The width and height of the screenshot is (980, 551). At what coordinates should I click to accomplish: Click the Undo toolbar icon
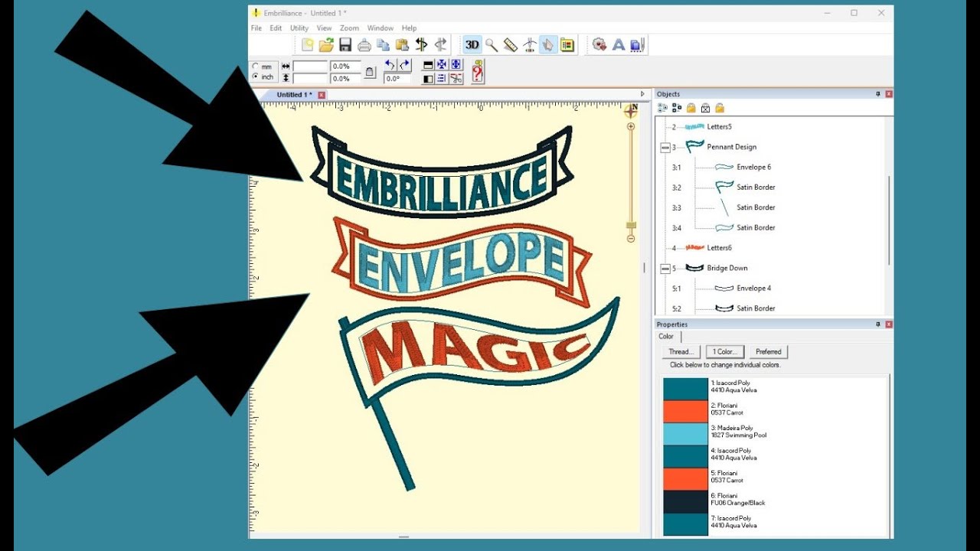[421, 45]
